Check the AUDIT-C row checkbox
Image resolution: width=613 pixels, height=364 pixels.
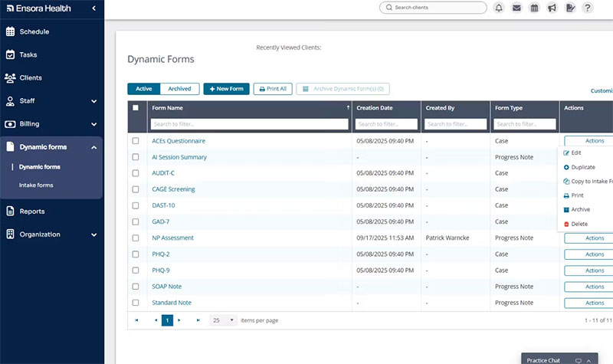(x=136, y=173)
